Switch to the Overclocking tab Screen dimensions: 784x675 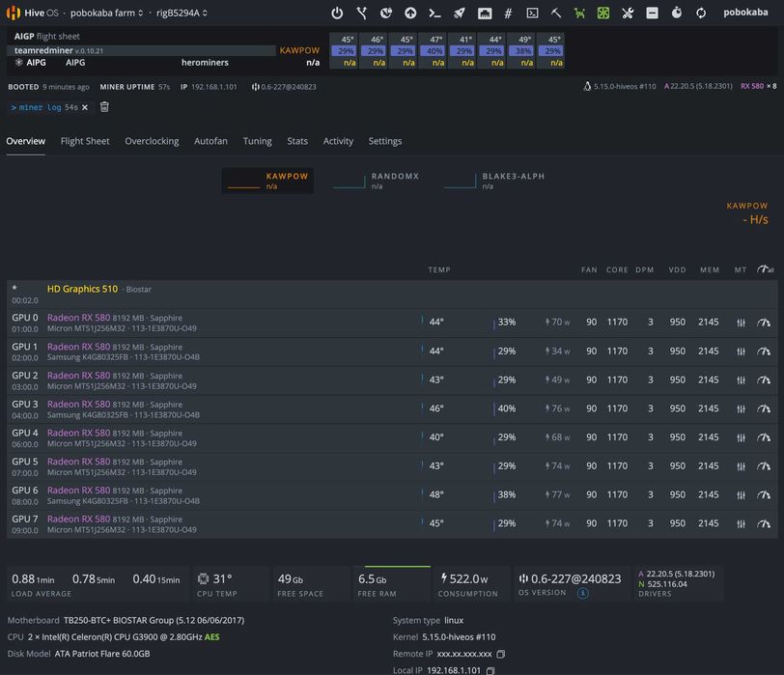(x=152, y=142)
